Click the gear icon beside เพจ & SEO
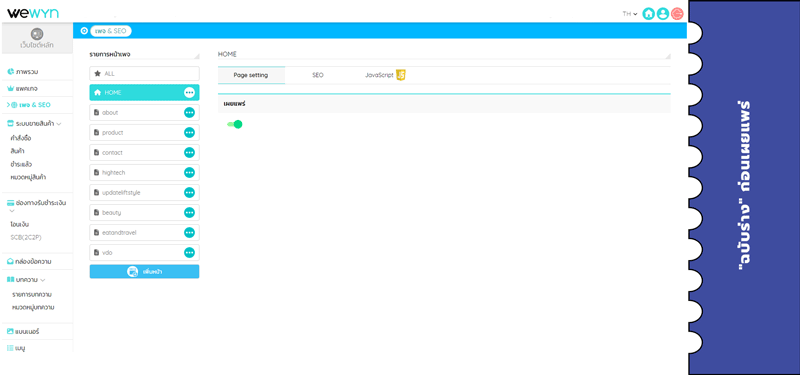The image size is (800, 375). [x=84, y=31]
